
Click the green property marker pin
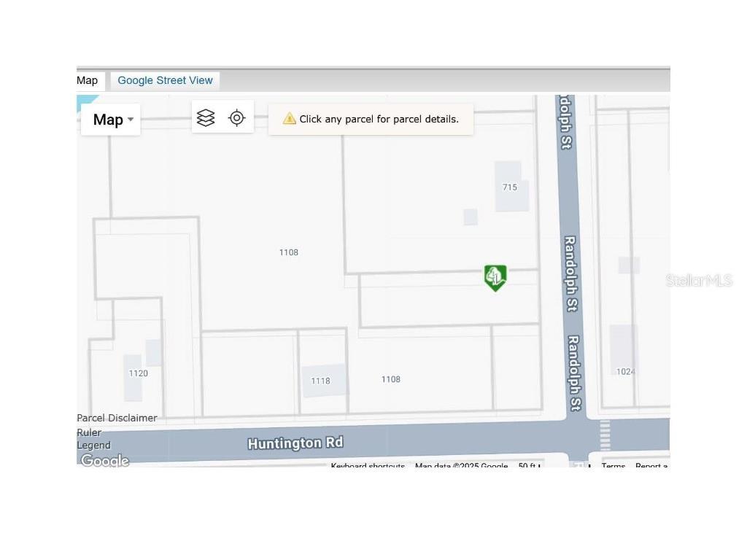(x=495, y=277)
